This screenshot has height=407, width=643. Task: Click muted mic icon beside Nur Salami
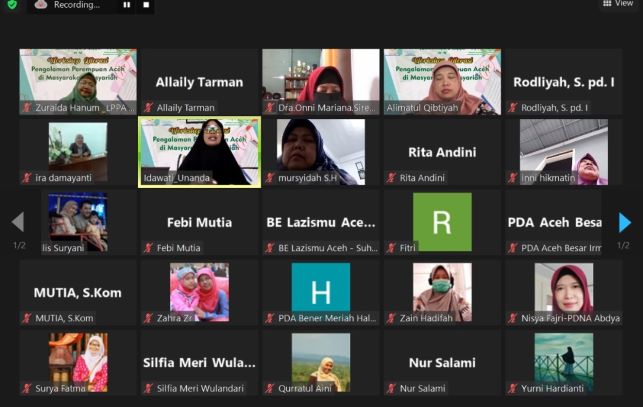pos(392,388)
